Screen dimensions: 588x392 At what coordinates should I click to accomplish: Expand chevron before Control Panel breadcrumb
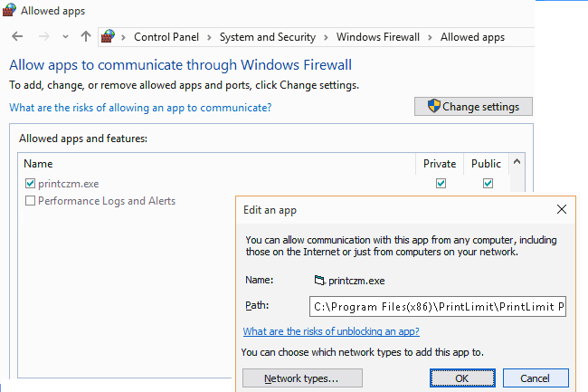tap(123, 37)
